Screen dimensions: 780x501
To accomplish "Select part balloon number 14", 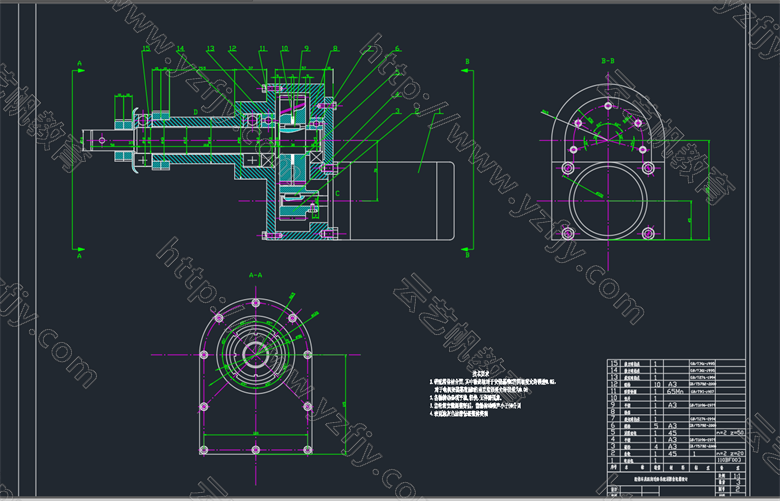I will (180, 49).
